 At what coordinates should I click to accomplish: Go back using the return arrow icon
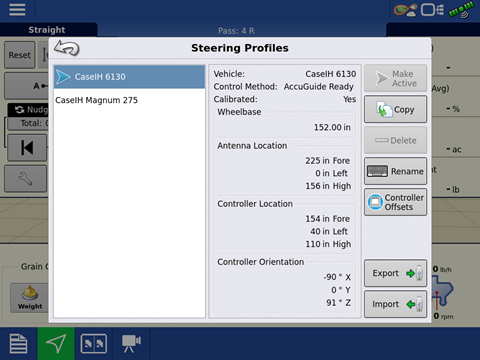point(67,48)
